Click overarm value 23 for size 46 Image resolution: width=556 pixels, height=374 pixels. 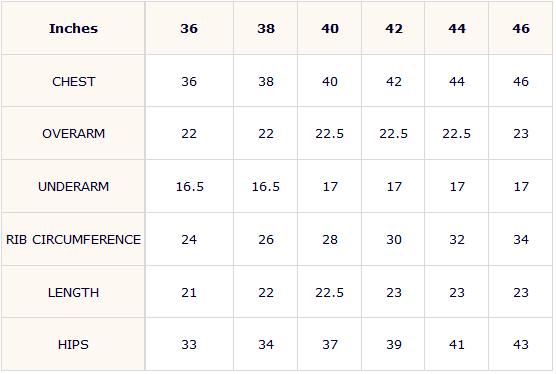(x=521, y=134)
